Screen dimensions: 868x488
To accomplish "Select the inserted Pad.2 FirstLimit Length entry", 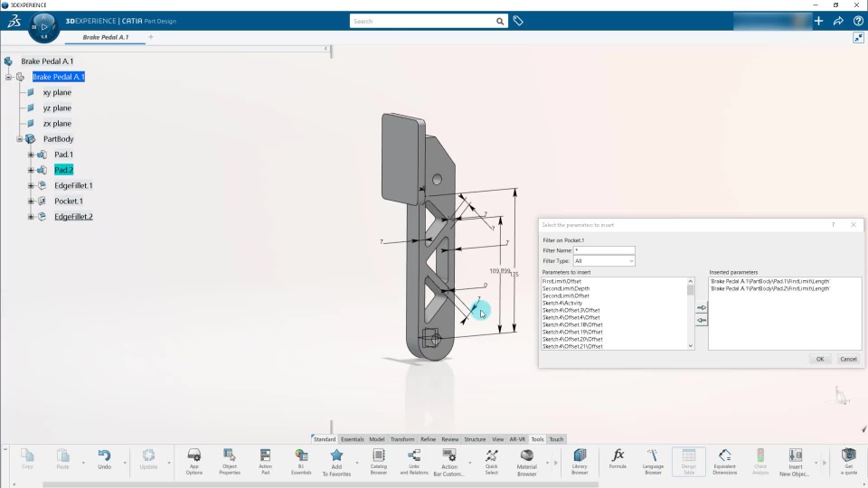I will click(770, 288).
